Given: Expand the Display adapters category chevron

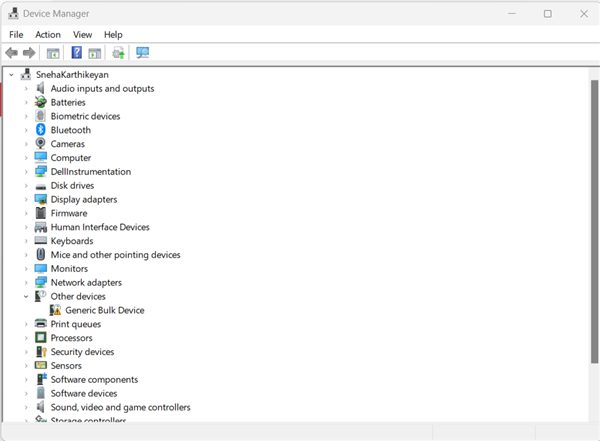Looking at the screenshot, I should point(26,199).
